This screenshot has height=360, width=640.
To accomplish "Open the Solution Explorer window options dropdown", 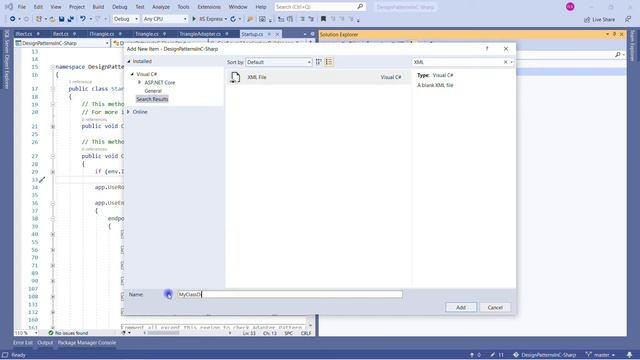I will pos(607,34).
